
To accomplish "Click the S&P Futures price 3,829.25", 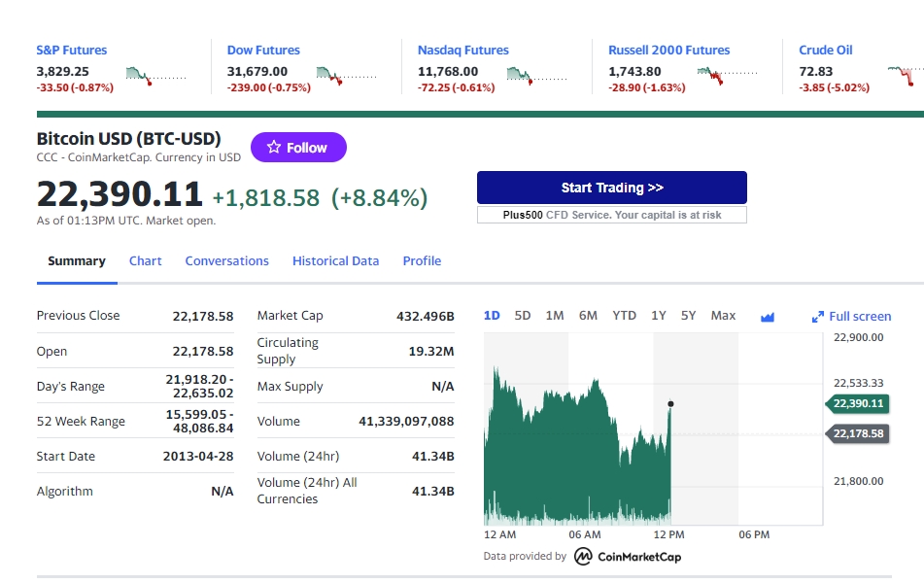I will [x=62, y=71].
